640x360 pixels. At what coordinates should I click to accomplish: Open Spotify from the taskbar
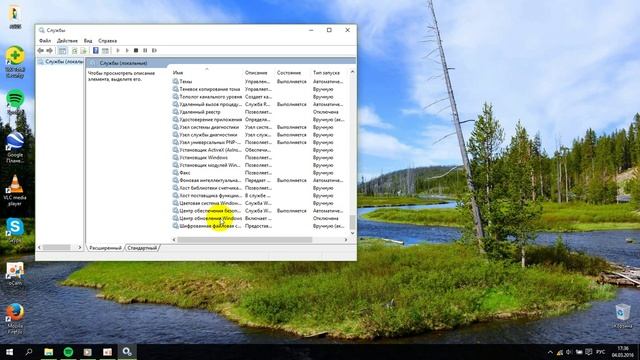(x=68, y=352)
